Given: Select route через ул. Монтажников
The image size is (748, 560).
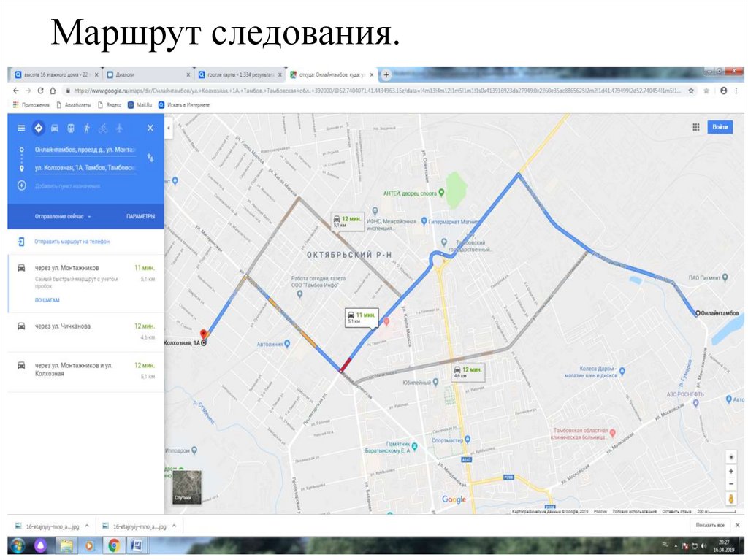Looking at the screenshot, I should coord(86,284).
